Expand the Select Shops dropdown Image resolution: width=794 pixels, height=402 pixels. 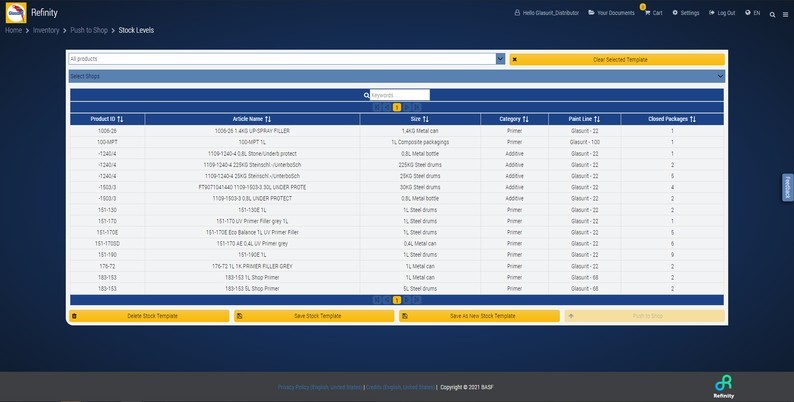pyautogui.click(x=396, y=76)
